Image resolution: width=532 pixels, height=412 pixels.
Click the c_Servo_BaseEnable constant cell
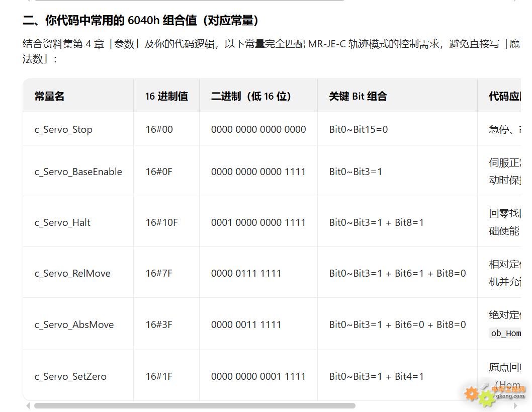78,172
